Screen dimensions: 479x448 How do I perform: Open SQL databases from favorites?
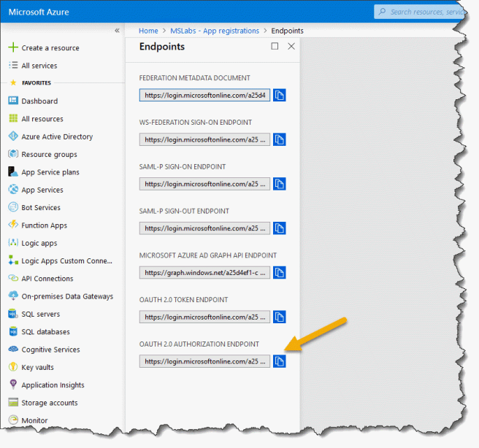tap(45, 331)
